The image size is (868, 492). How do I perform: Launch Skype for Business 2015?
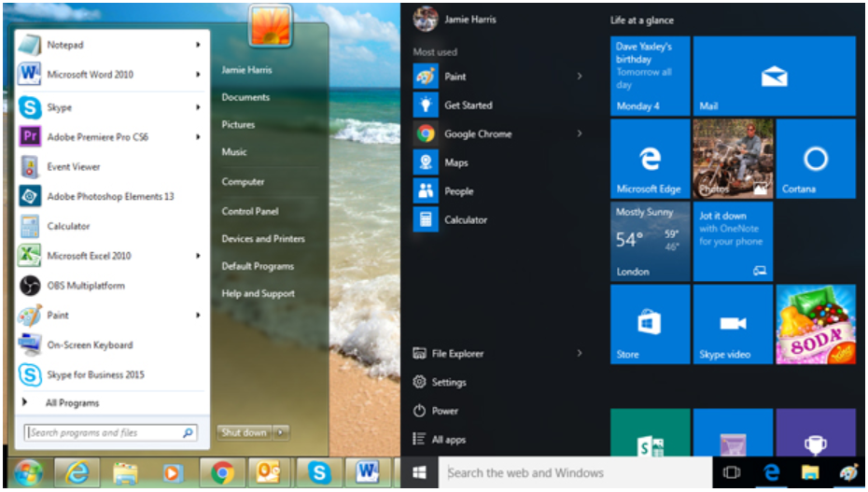111,374
